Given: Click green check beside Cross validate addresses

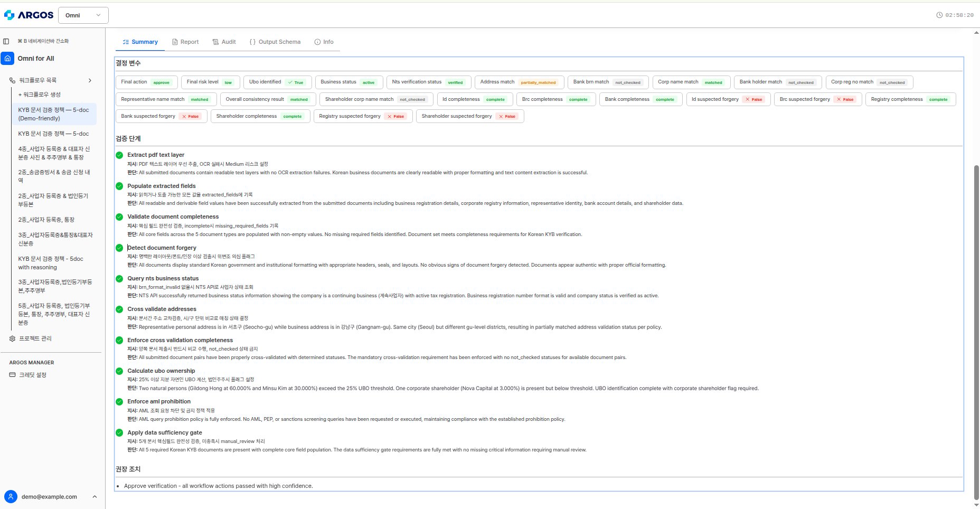Looking at the screenshot, I should click(119, 309).
